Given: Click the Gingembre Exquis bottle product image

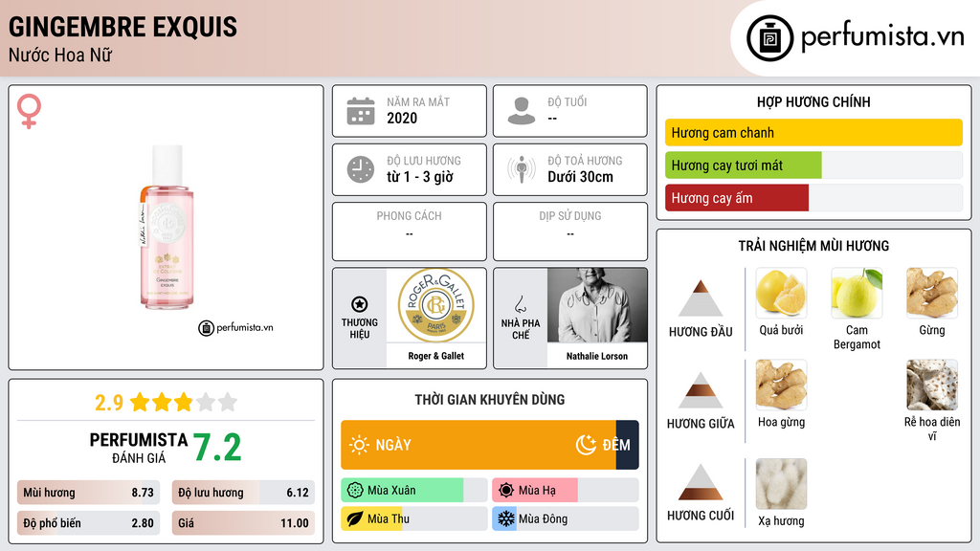Looking at the screenshot, I should coord(167,227).
